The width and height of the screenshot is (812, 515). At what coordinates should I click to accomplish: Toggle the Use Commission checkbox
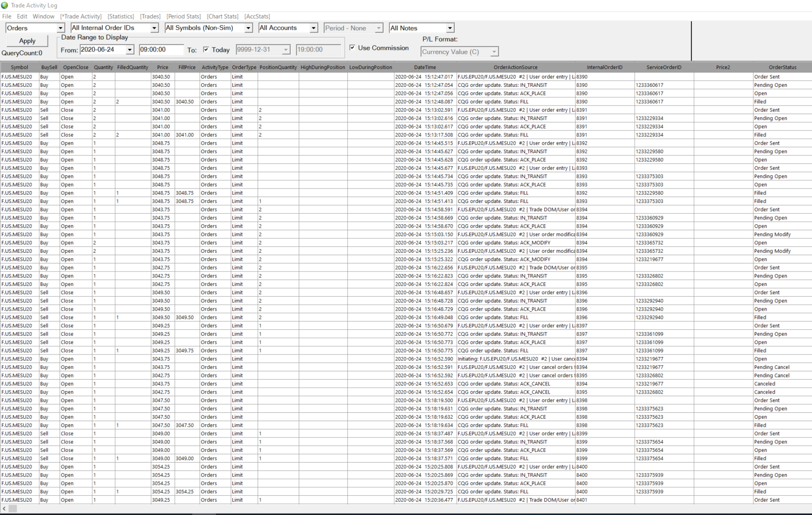click(x=352, y=47)
